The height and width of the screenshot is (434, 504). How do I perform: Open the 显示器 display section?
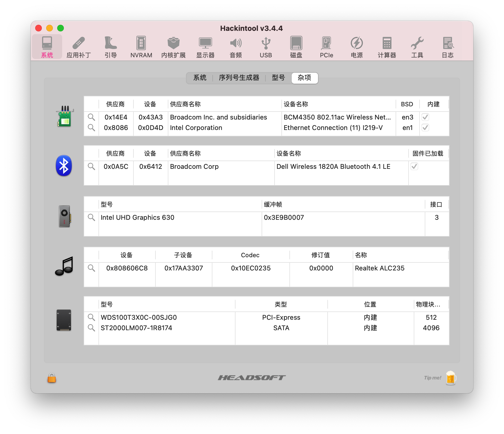(x=205, y=47)
